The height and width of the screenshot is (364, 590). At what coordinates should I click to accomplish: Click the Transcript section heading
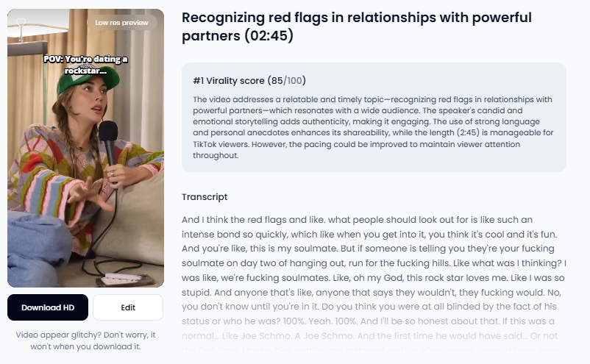pos(205,197)
